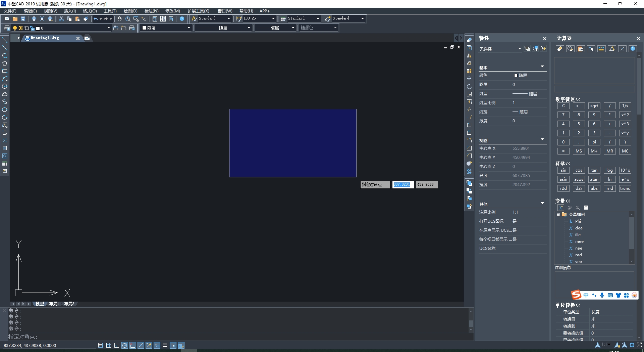
Task: Click the realtime Zoom magnifier icon
Action: 128,19
